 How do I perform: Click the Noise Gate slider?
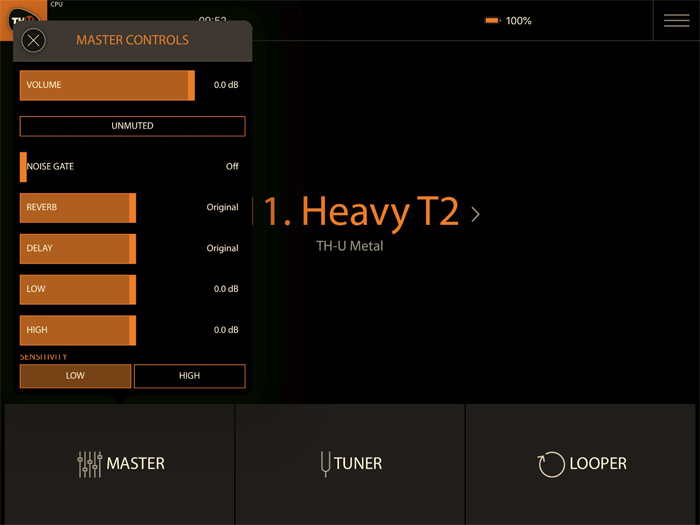(x=107, y=167)
